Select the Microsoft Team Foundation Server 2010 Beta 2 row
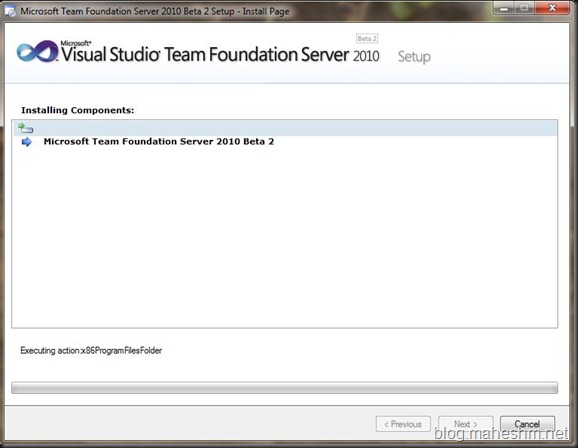The image size is (578, 448). pyautogui.click(x=285, y=142)
